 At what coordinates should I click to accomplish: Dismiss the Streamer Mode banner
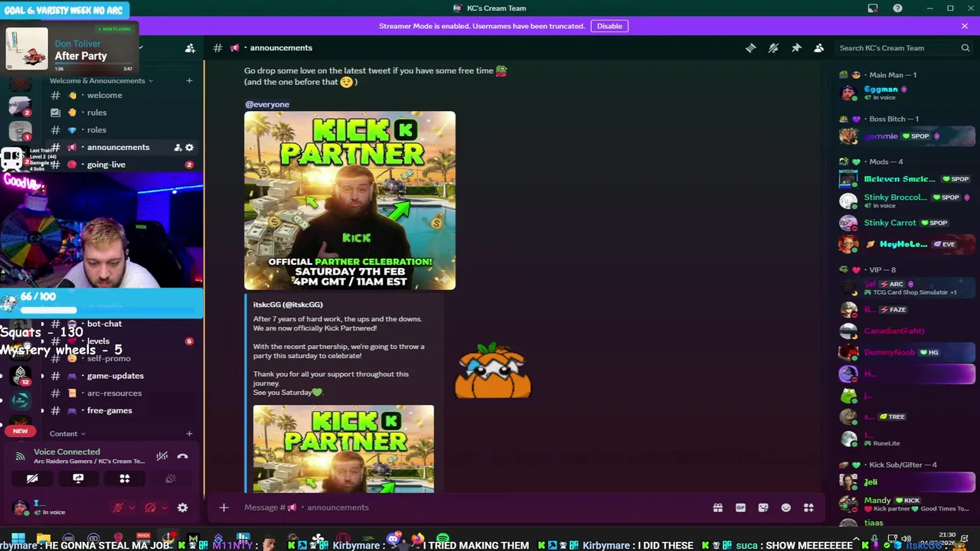pos(965,26)
